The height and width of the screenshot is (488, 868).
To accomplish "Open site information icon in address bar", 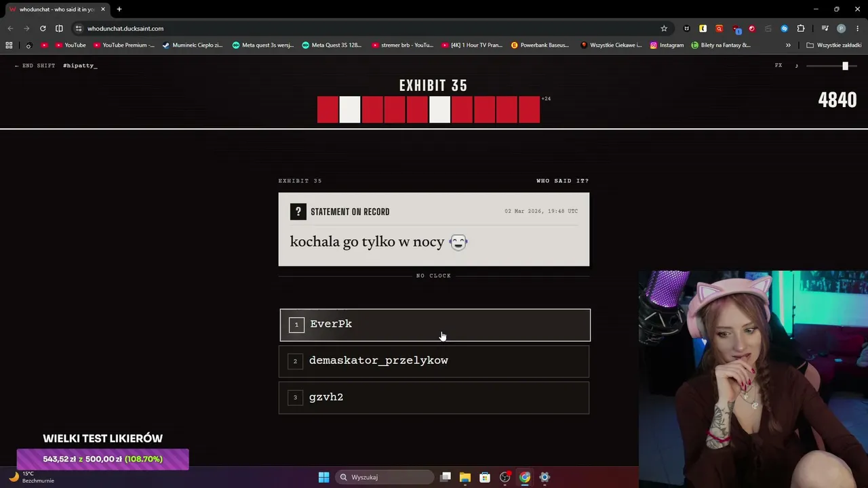I will click(79, 28).
